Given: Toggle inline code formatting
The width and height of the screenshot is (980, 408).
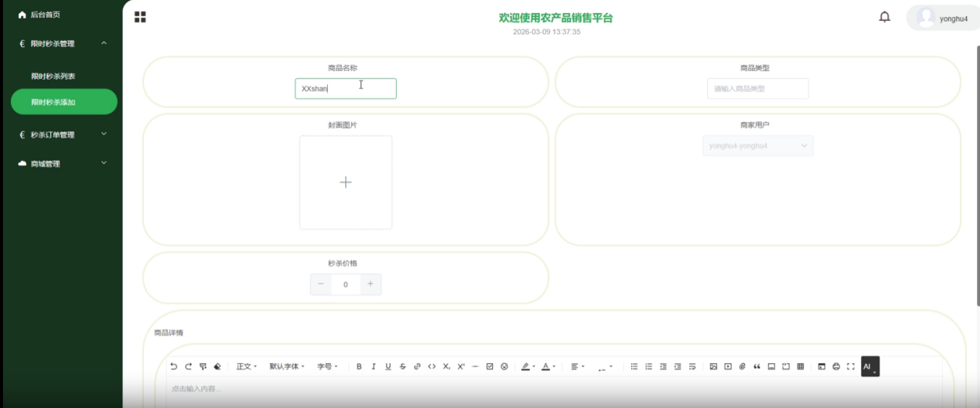Looking at the screenshot, I should coord(432,366).
